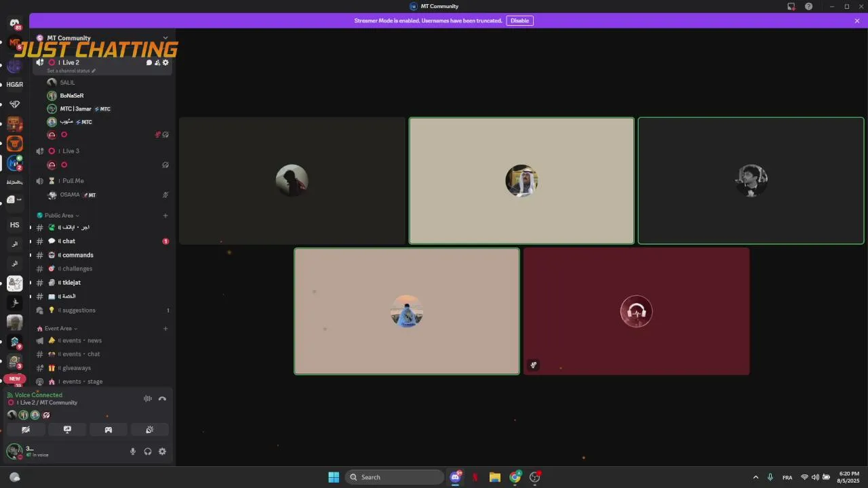The width and height of the screenshot is (868, 488).
Task: Toggle noise suppression waveform icon
Action: click(148, 399)
